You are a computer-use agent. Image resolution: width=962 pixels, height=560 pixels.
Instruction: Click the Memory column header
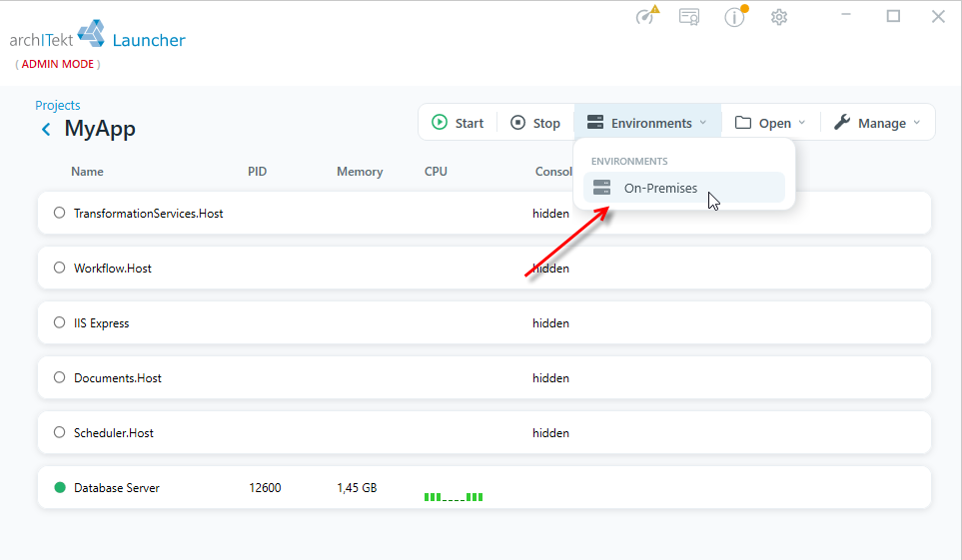point(360,172)
